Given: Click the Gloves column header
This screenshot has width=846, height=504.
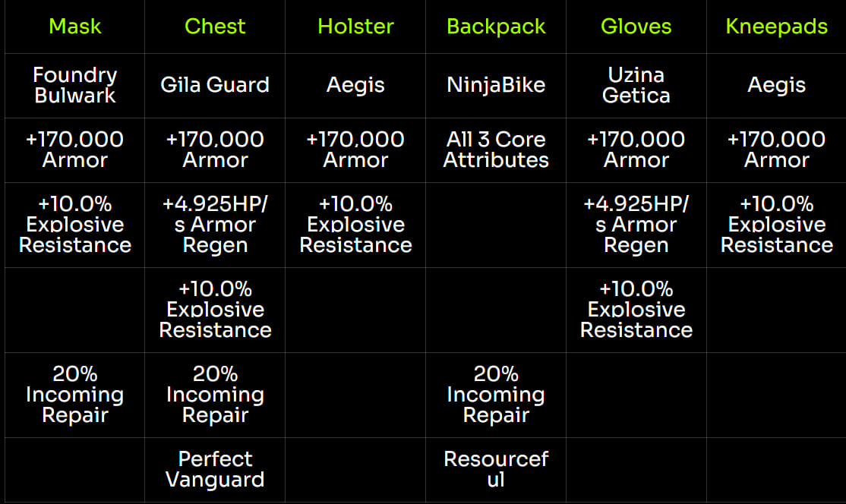Looking at the screenshot, I should 636,27.
